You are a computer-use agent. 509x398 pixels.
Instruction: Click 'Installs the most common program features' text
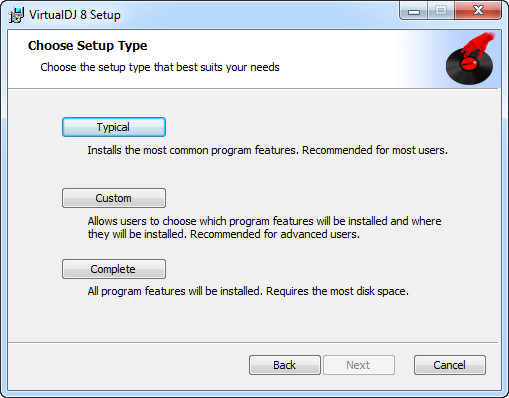coord(192,150)
